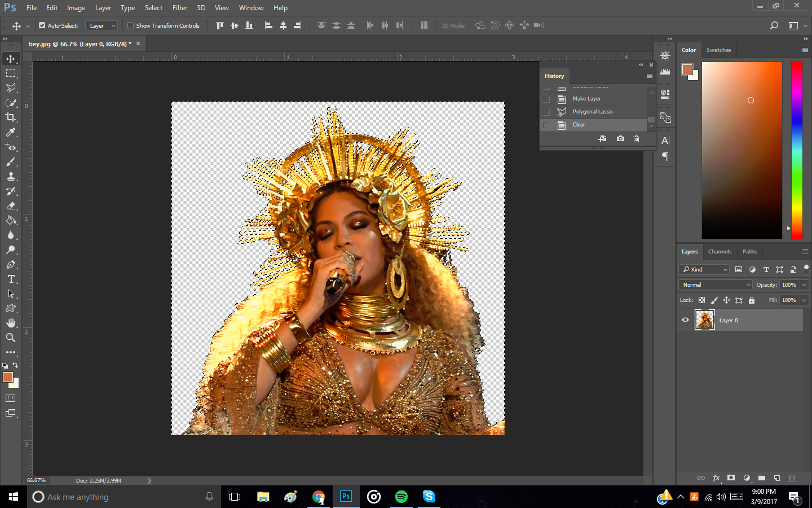This screenshot has height=508, width=812.
Task: Select the Spot Healing Brush tool
Action: coord(11,147)
